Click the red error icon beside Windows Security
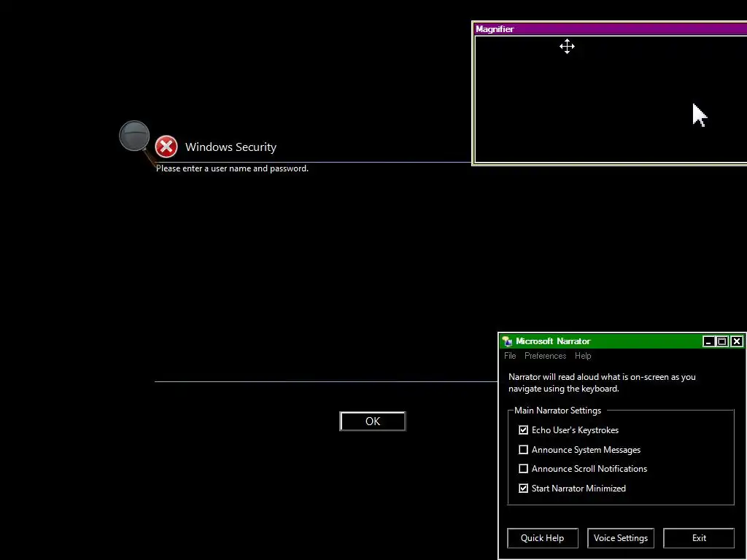 166,147
